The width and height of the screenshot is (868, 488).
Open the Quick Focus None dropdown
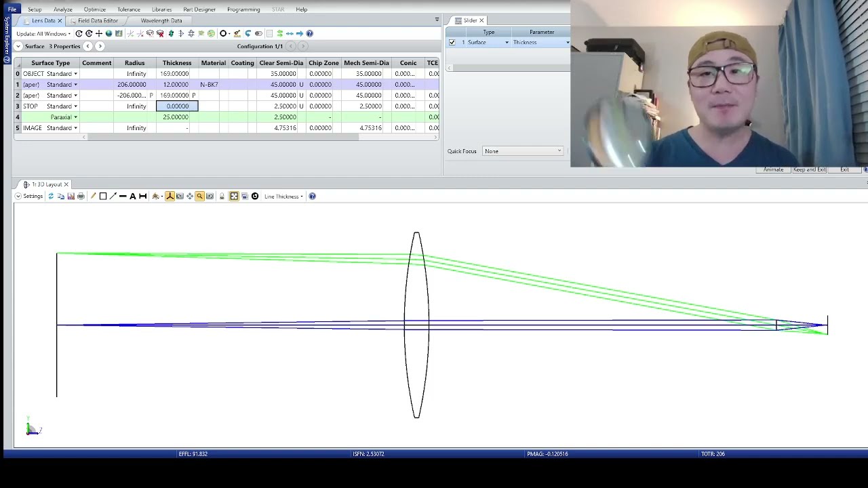click(523, 151)
